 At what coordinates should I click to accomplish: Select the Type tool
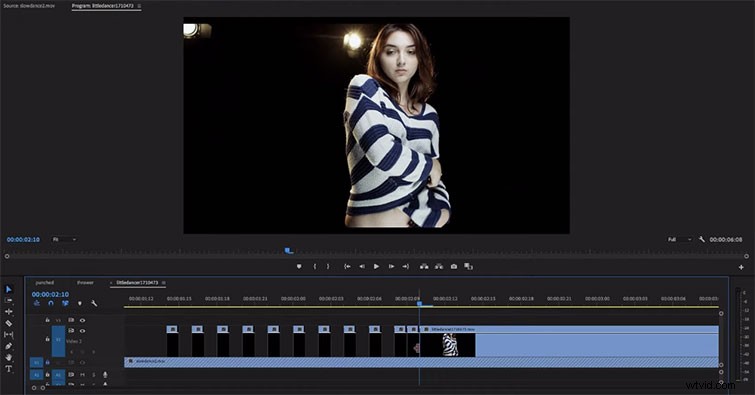pyautogui.click(x=9, y=369)
